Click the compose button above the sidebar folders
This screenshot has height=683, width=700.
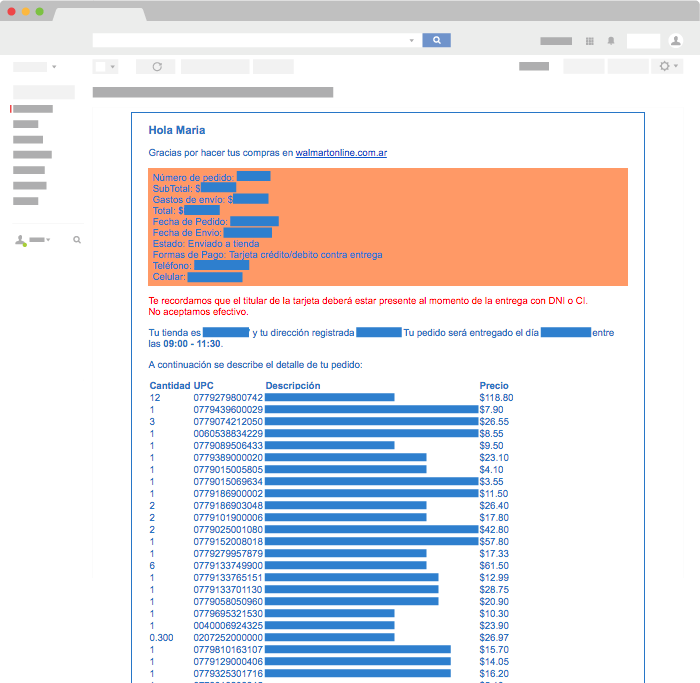pyautogui.click(x=43, y=92)
